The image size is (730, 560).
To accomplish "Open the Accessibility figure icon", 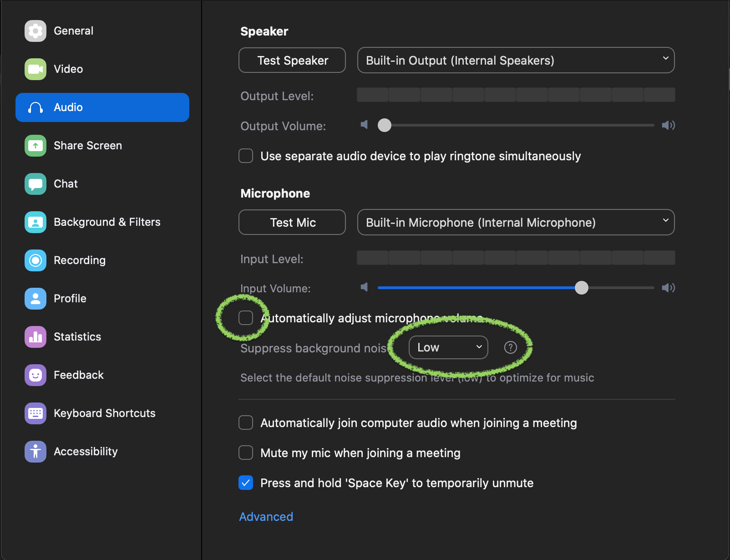I will (35, 452).
